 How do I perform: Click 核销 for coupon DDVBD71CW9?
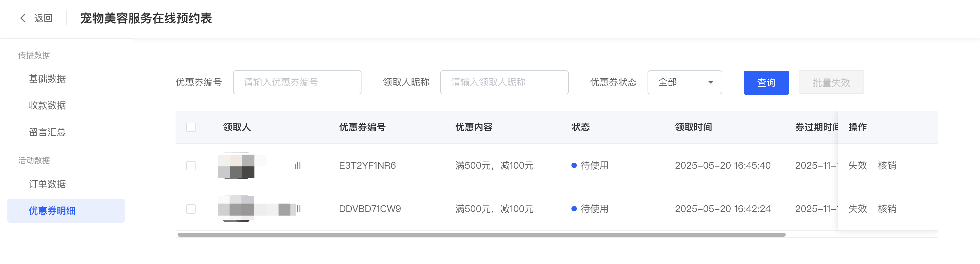(x=887, y=209)
